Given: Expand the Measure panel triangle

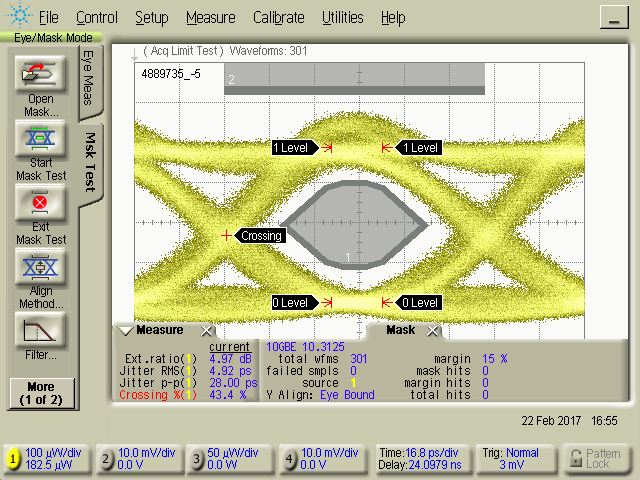Looking at the screenshot, I should 124,330.
